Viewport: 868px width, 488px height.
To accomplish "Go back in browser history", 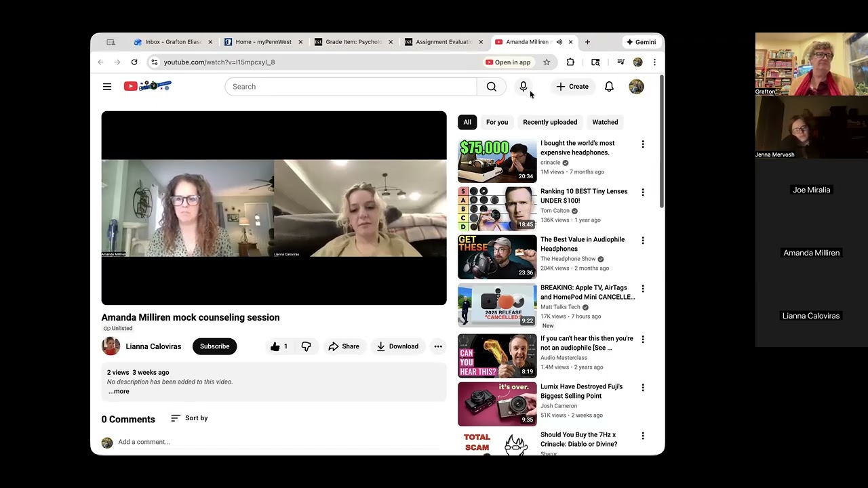I will coord(100,62).
